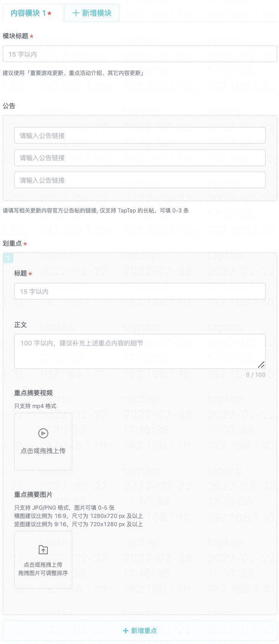Click the 新增重点 button at the bottom
This screenshot has width=279, height=644.
tap(139, 630)
